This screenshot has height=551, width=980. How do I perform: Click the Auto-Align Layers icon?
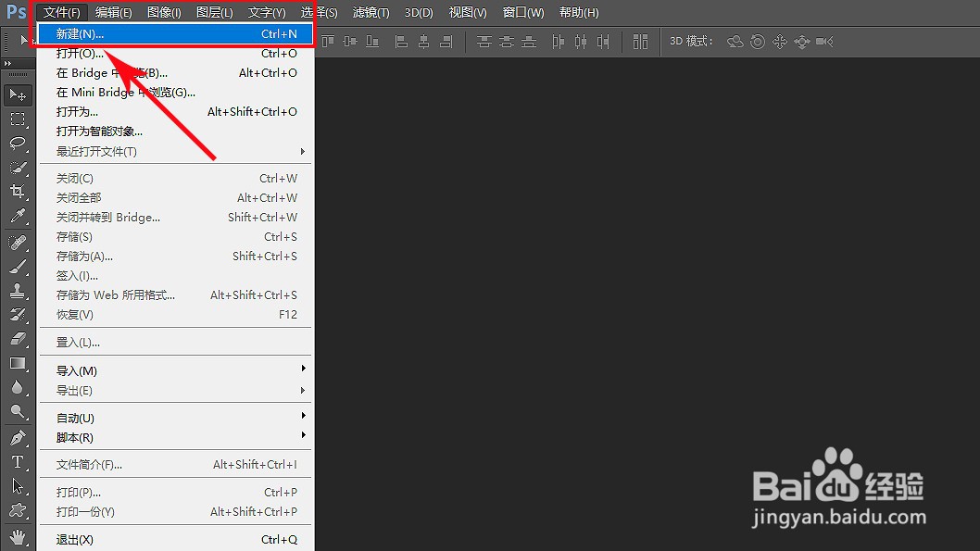[640, 42]
